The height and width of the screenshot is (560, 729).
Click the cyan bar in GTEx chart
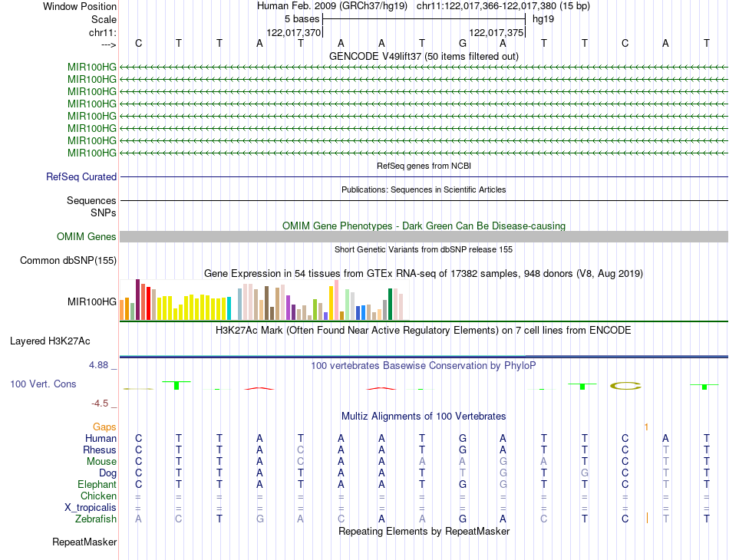[x=229, y=308]
